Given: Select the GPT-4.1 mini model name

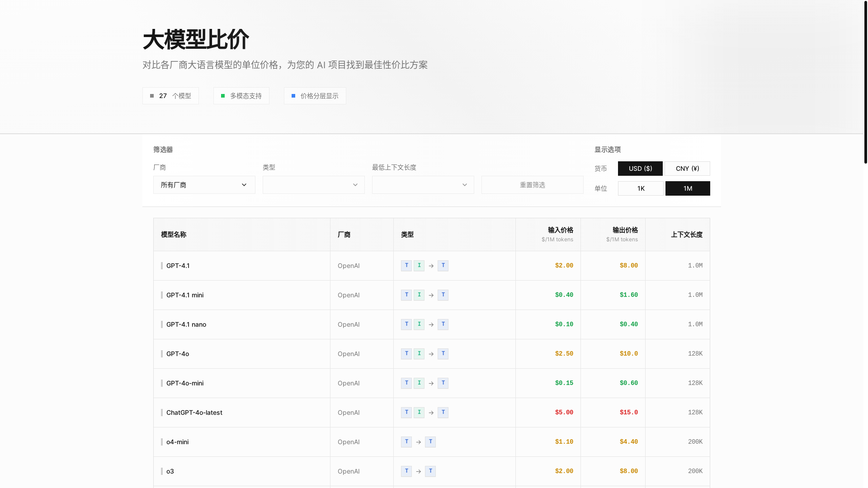Looking at the screenshot, I should 185,295.
